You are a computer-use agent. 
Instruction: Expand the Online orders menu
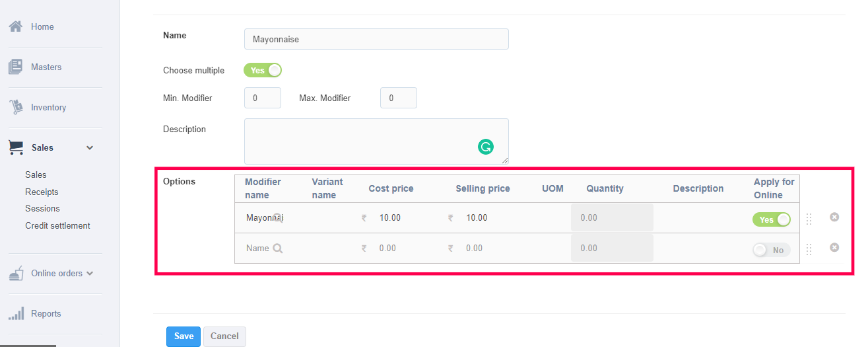[x=90, y=273]
